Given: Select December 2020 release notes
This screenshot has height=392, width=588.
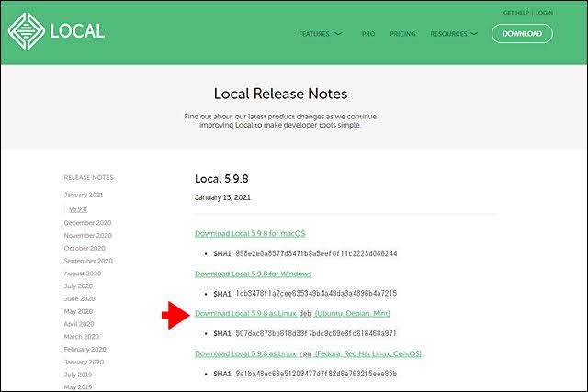Looking at the screenshot, I should (88, 223).
